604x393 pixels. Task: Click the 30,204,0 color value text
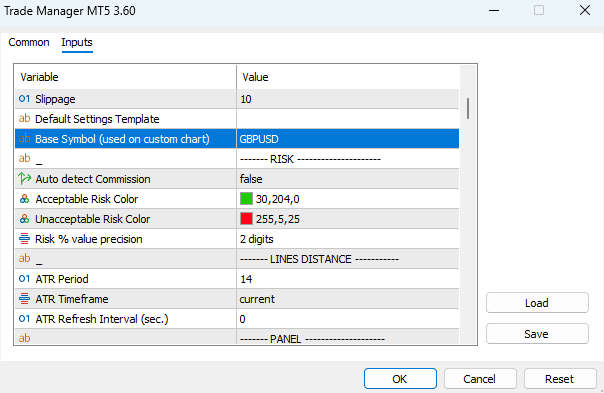coord(277,199)
